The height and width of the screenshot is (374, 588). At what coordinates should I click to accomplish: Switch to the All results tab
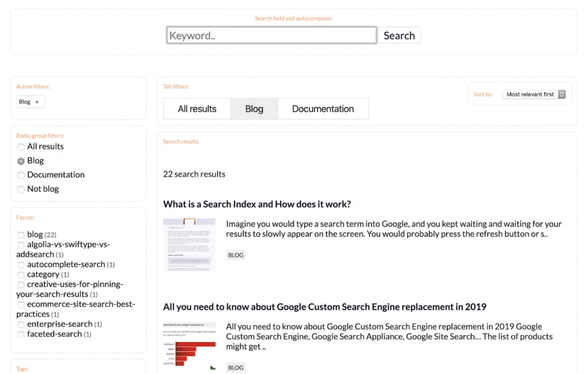[x=197, y=109]
